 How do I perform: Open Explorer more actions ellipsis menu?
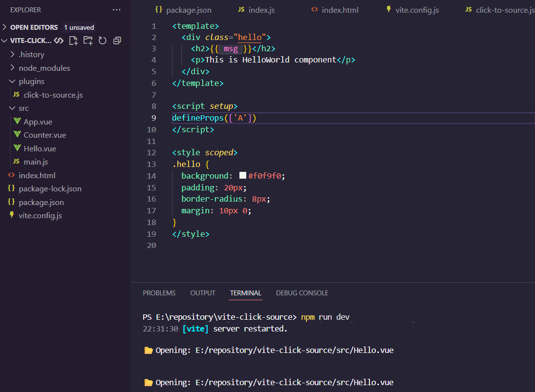pyautogui.click(x=116, y=10)
